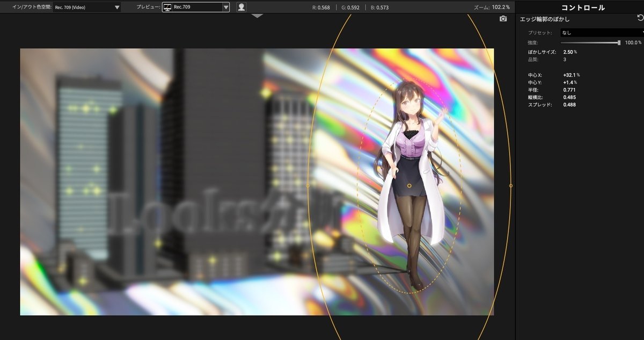The image size is (644, 340).
Task: Adjust the 強度 strength slider handle
Action: click(x=619, y=42)
